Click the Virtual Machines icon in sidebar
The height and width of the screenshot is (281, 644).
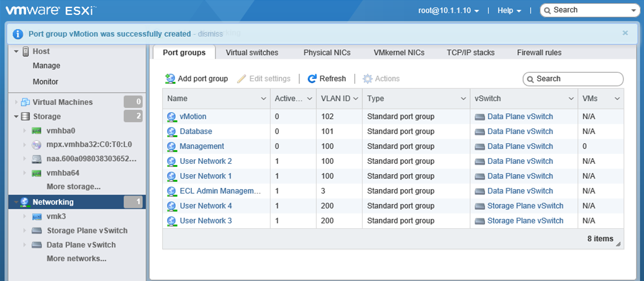(x=25, y=102)
